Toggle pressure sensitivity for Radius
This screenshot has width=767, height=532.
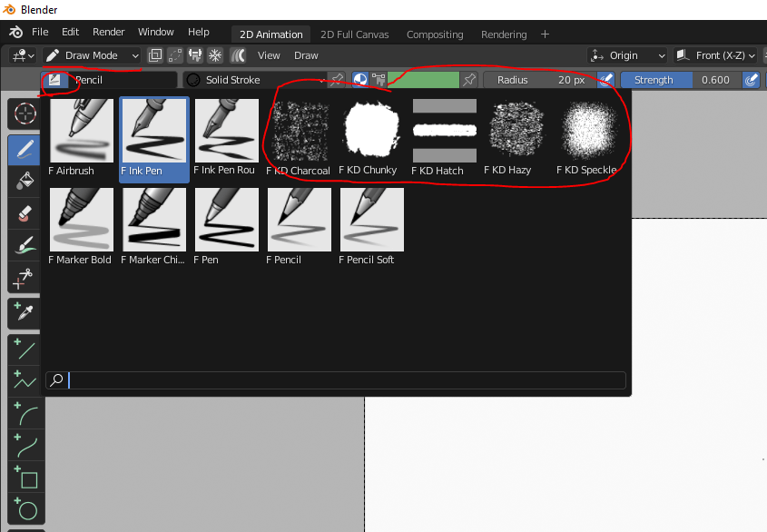point(606,80)
